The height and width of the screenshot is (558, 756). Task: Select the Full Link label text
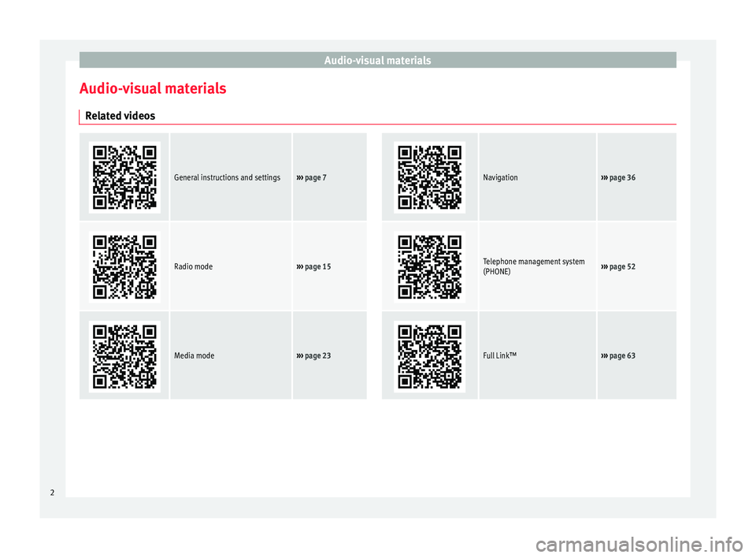(x=500, y=355)
